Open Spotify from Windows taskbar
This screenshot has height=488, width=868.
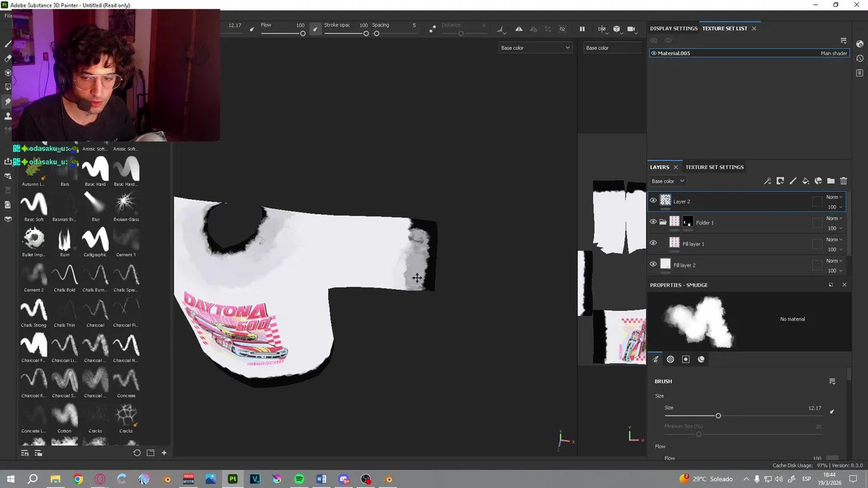pyautogui.click(x=299, y=479)
